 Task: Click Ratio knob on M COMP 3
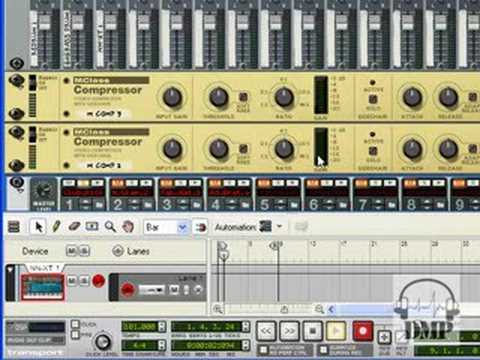point(284,97)
